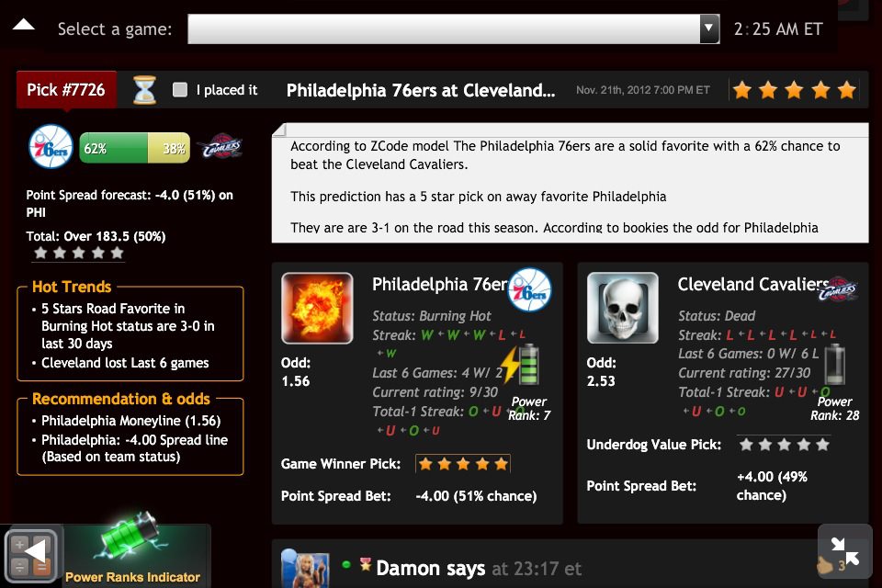Viewport: 882px width, 588px height.
Task: Click 'Point Spread forecast: -4.0 (51%) on PHI'
Action: [x=130, y=204]
